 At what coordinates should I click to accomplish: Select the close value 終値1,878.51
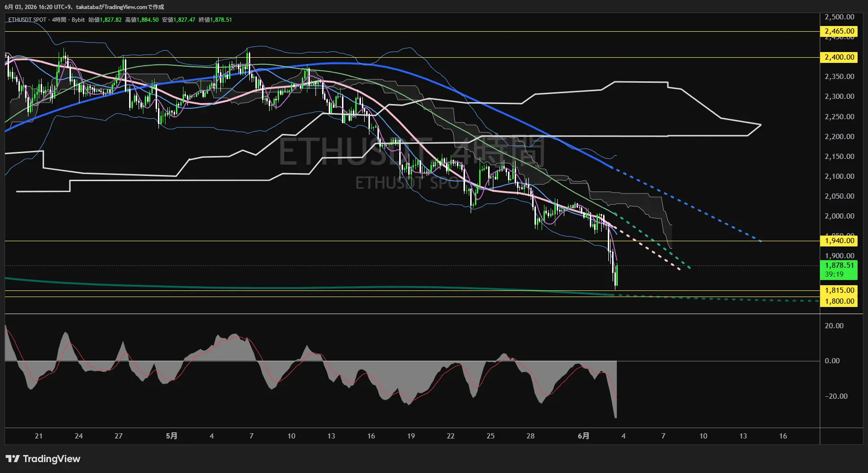pyautogui.click(x=215, y=20)
